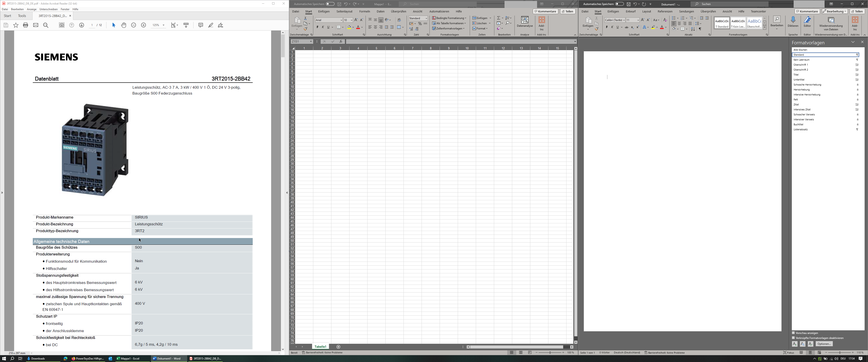Enable the Vorschau anzeigen checkbox
Screen dimensions: 868x362
pyautogui.click(x=794, y=333)
